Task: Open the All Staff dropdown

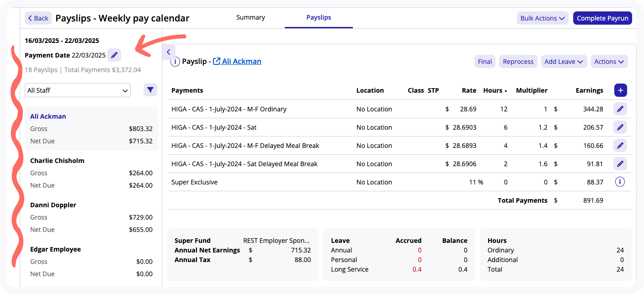Action: 78,90
